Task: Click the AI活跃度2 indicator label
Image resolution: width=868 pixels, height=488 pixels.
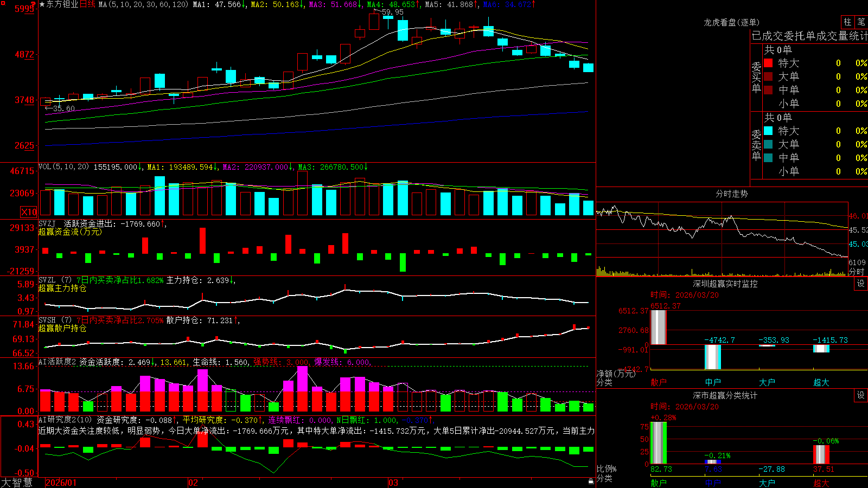Action: tap(58, 362)
